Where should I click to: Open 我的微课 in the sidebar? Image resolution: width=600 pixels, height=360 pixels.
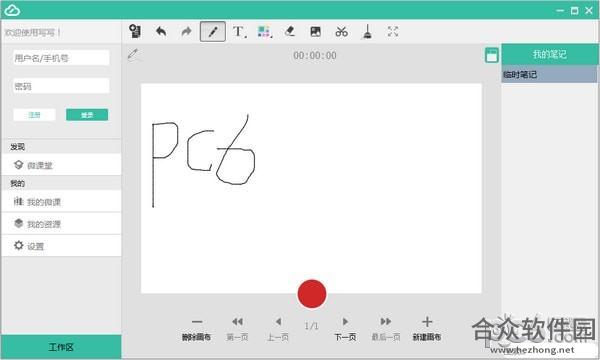click(61, 202)
